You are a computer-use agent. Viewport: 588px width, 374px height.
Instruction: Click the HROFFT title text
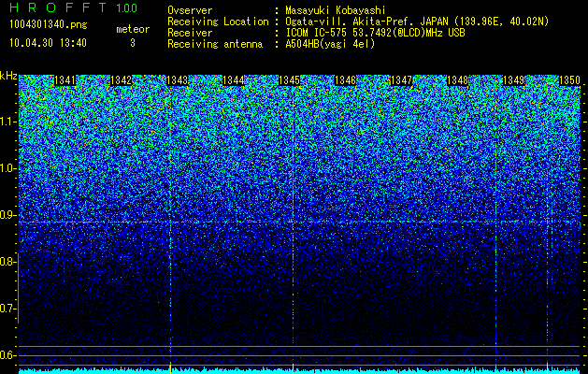click(58, 7)
